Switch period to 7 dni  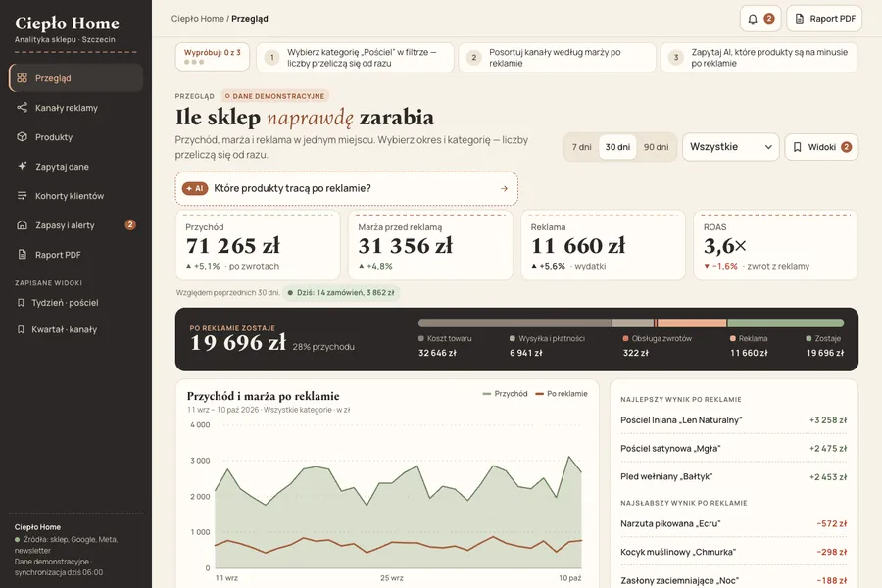coord(581,147)
